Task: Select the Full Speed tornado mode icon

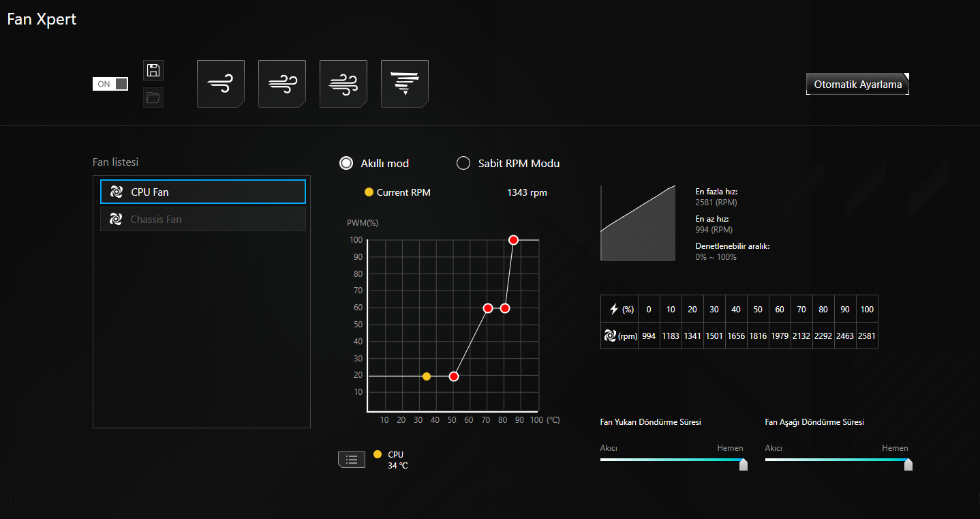Action: [405, 84]
